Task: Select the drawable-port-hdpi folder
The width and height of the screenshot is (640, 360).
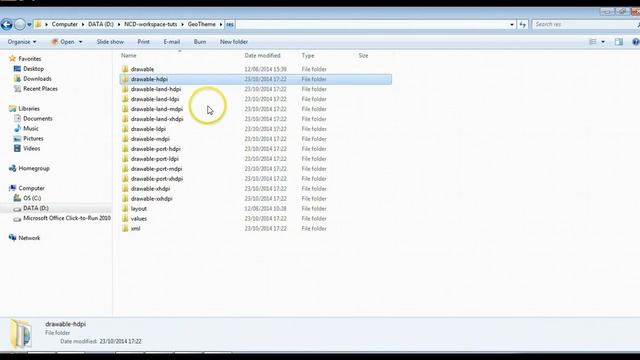Action: (x=156, y=149)
